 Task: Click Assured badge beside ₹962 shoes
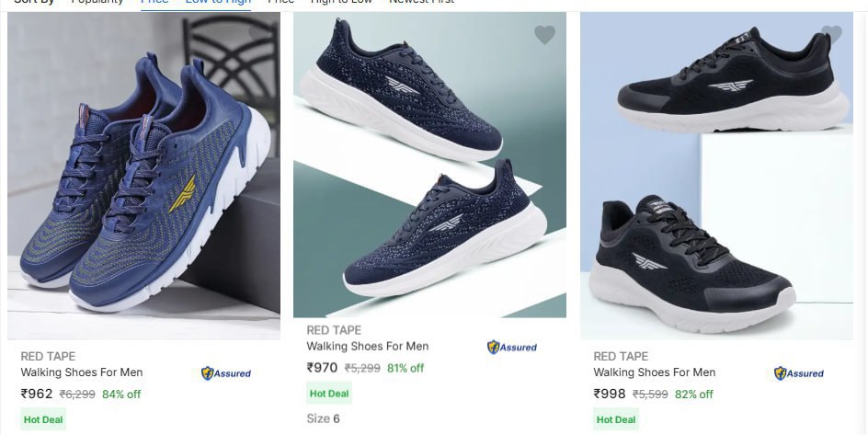(x=226, y=373)
